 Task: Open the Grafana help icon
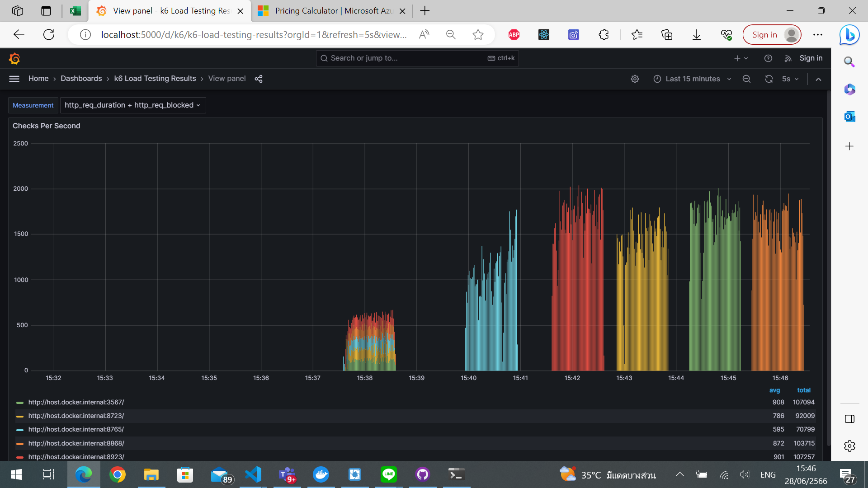click(x=768, y=58)
